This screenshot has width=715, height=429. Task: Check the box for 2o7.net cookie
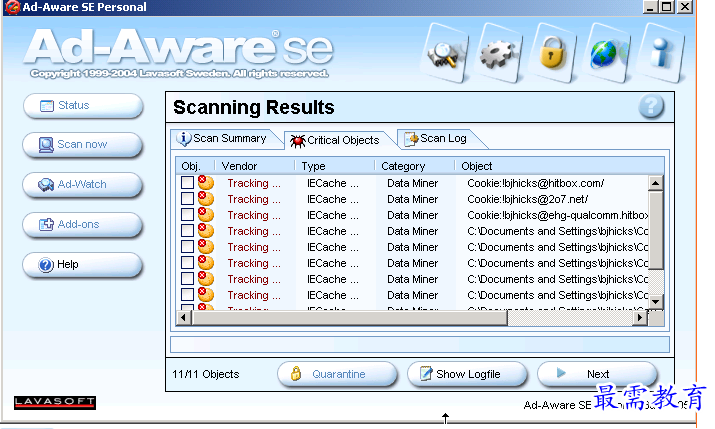(x=187, y=198)
